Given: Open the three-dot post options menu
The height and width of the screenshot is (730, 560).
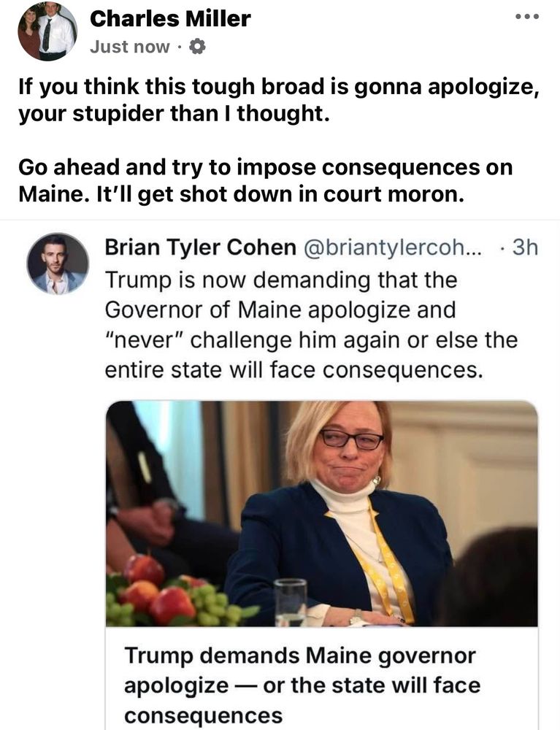Looking at the screenshot, I should click(526, 18).
